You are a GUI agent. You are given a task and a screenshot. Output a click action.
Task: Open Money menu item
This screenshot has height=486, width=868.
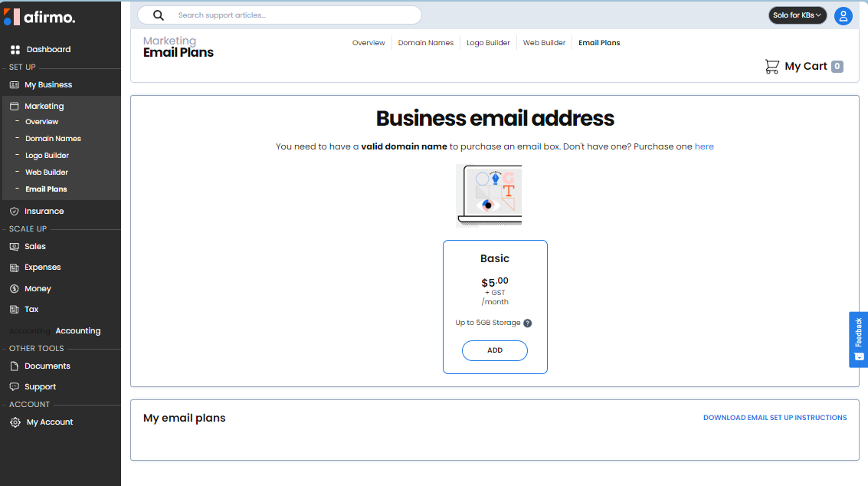(38, 289)
